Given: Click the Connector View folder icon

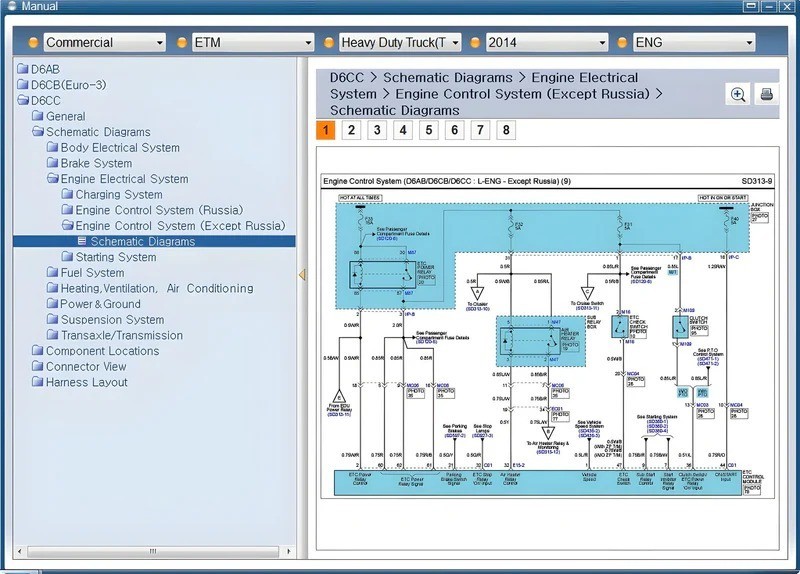Looking at the screenshot, I should point(37,366).
